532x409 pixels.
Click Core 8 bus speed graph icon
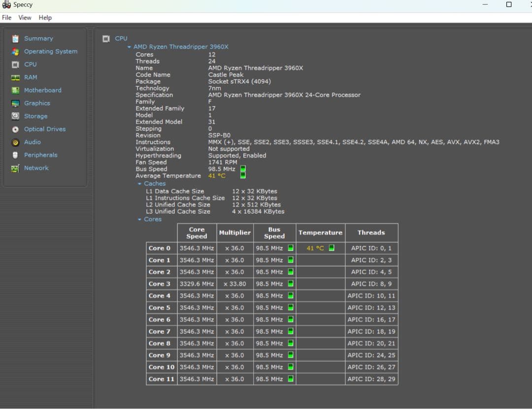pos(291,343)
